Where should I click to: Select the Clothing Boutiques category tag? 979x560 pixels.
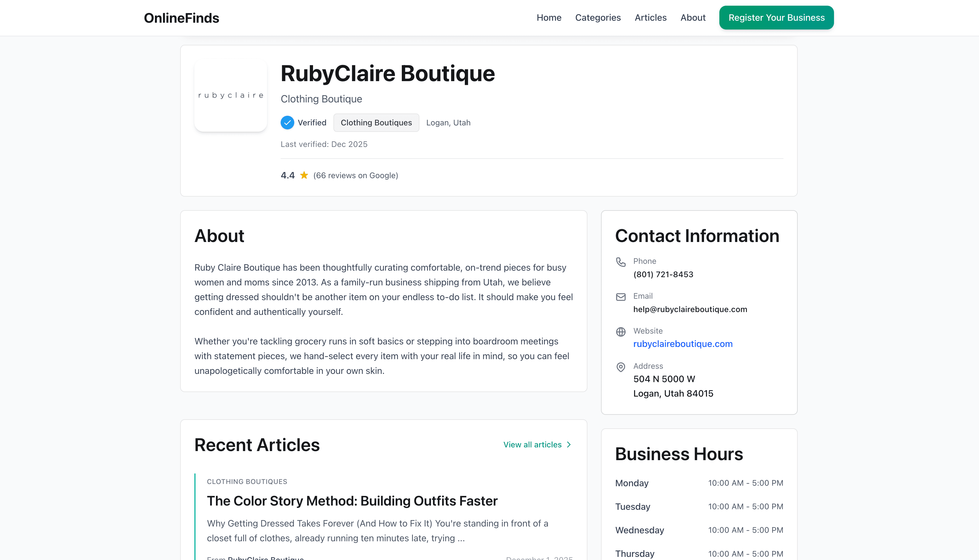pyautogui.click(x=376, y=122)
